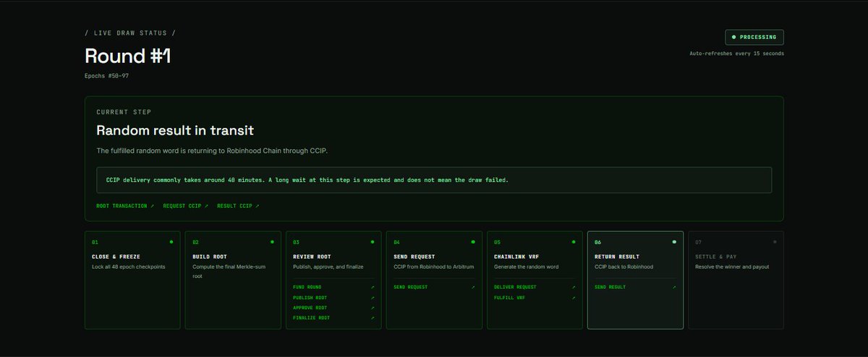
Task: Click the status dot on Return Result card
Action: point(674,242)
